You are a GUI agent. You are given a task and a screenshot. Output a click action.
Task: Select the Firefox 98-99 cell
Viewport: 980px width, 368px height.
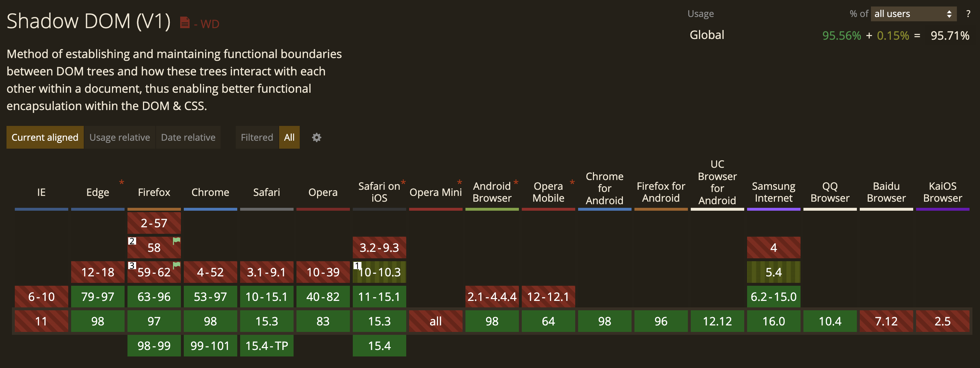pos(154,346)
